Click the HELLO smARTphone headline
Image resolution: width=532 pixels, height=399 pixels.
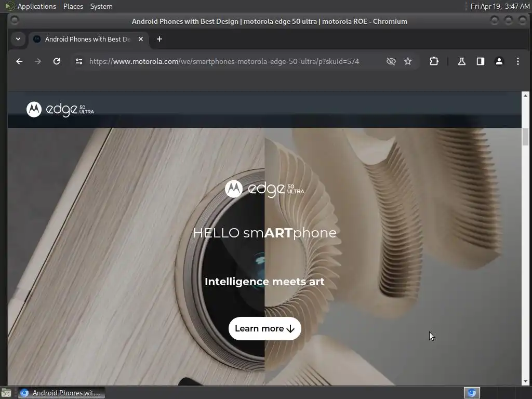pos(264,233)
